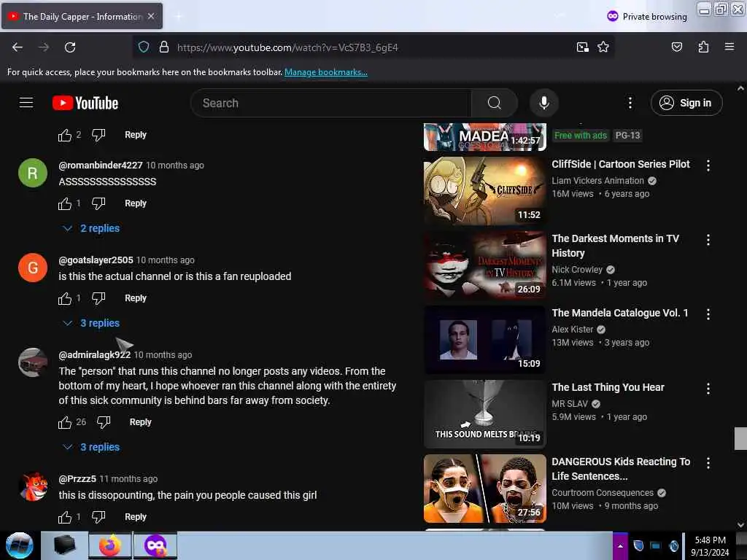Open the Firefox application menu
Viewport: 747px width, 560px height.
(729, 47)
